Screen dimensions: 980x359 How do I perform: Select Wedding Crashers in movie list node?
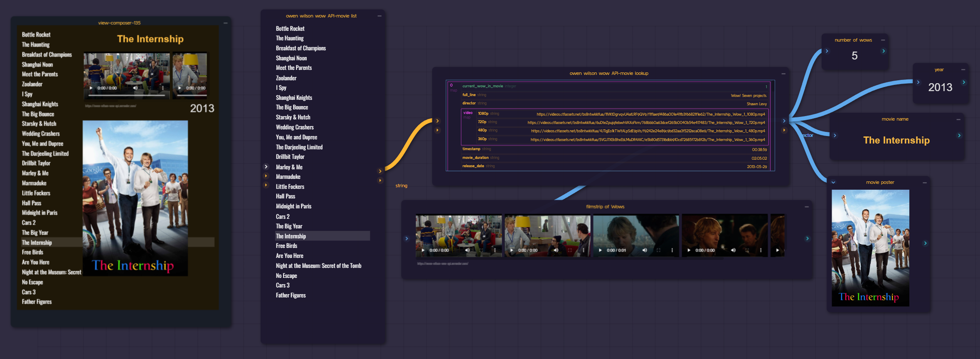(x=295, y=127)
